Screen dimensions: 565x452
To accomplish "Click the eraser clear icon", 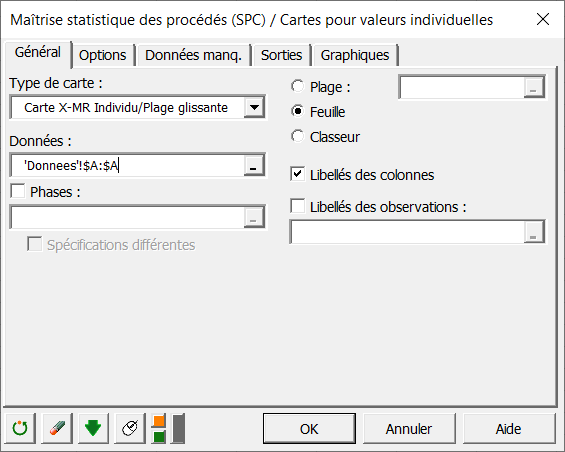I will tap(57, 429).
